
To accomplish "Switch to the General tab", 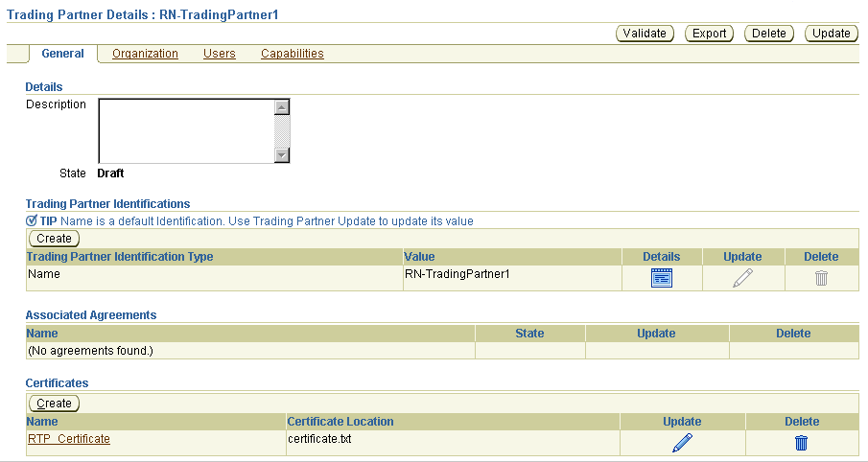I will (62, 54).
